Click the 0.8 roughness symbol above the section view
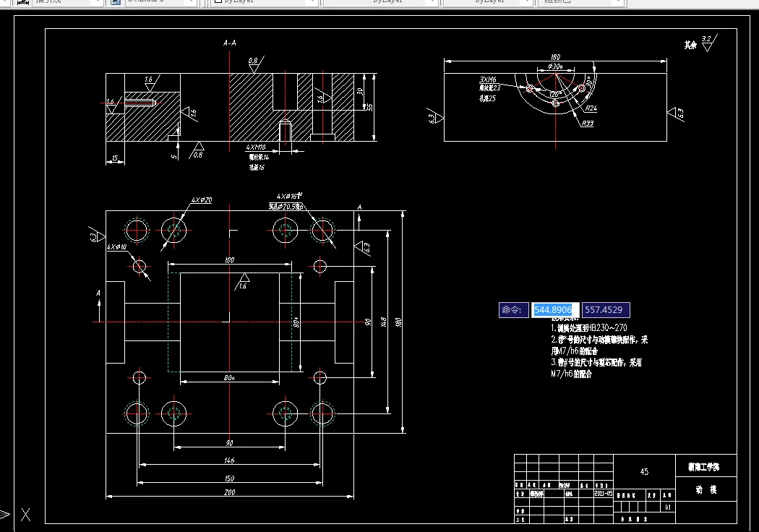The height and width of the screenshot is (532, 759). [x=255, y=65]
